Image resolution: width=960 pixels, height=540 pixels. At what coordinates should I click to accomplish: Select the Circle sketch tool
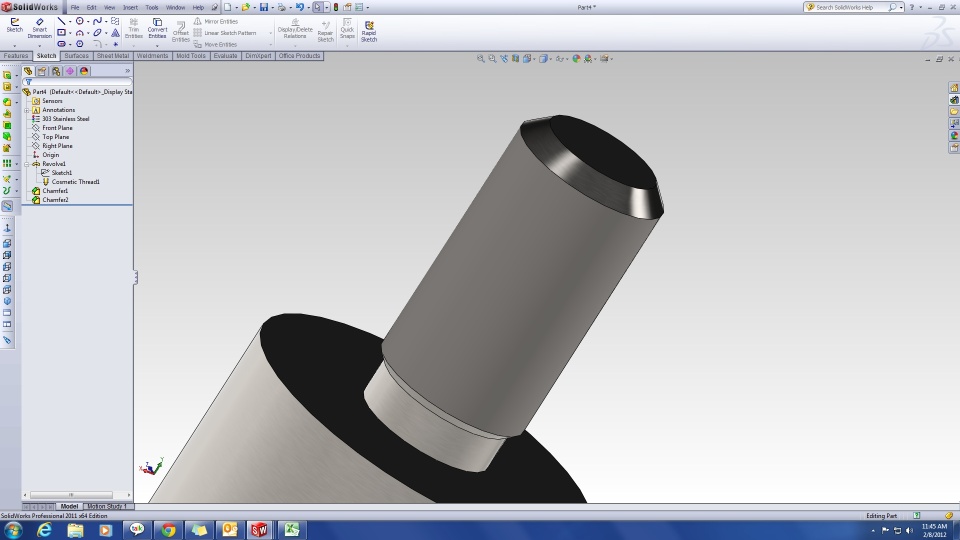coord(80,21)
